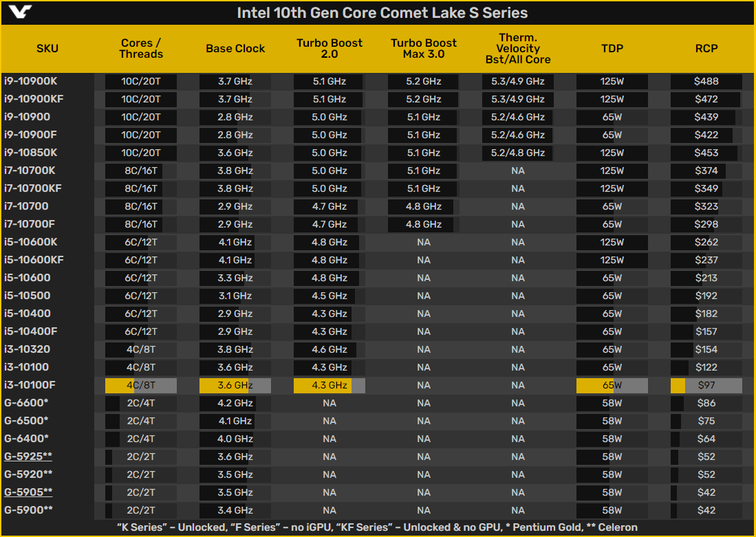Click the i7-10700K SKU name
Viewport: 756px width, 537px height.
tap(30, 170)
